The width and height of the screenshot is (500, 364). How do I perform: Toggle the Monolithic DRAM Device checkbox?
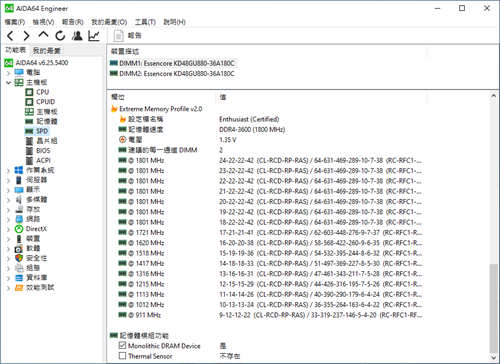(x=122, y=345)
